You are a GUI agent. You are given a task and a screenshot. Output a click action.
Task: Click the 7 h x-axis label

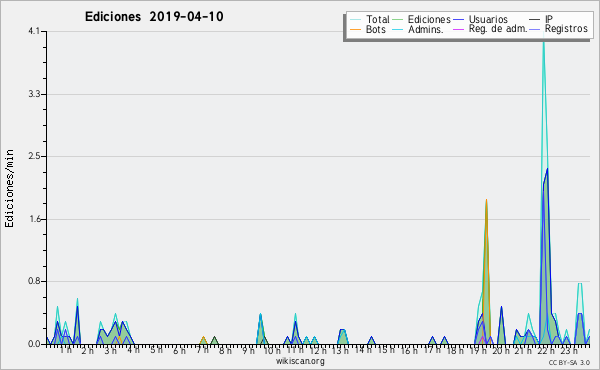point(203,350)
